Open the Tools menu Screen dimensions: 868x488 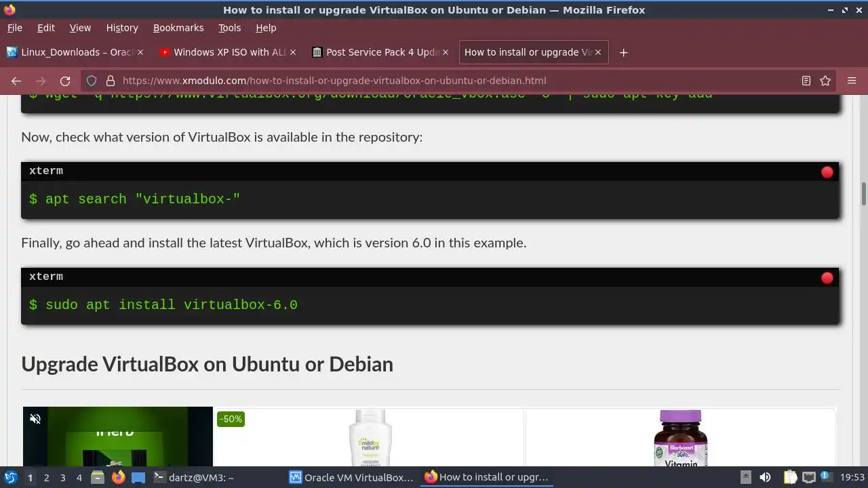tap(229, 28)
